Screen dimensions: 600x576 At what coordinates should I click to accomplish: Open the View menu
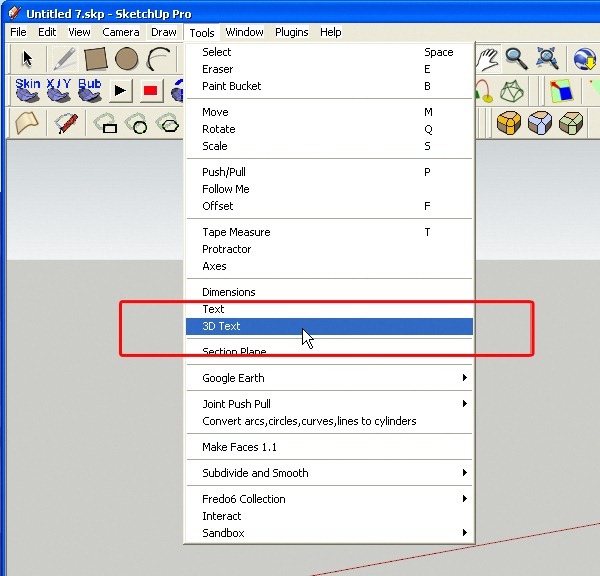pyautogui.click(x=79, y=32)
